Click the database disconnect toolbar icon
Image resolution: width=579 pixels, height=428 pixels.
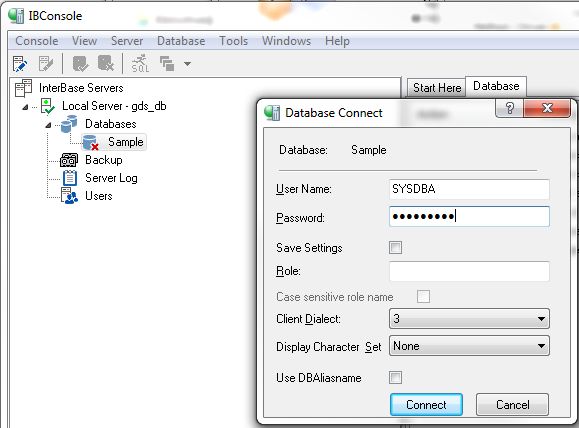[x=106, y=64]
